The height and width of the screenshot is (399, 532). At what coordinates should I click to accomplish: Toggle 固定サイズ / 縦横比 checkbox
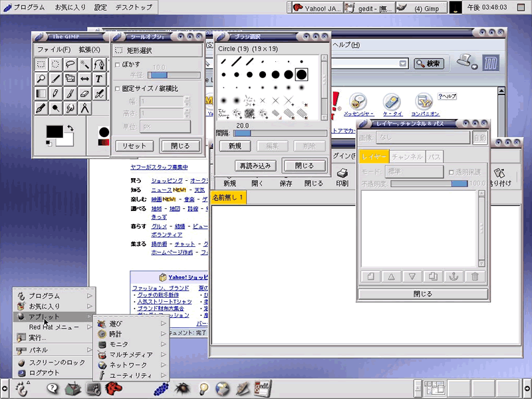pyautogui.click(x=118, y=89)
